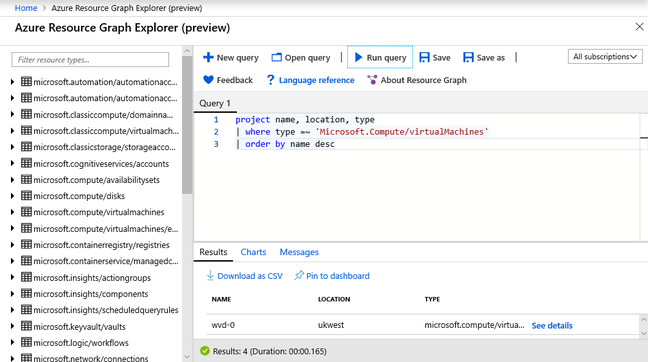
Task: Expand microsoft.logic/workflows tree node
Action: click(x=12, y=343)
